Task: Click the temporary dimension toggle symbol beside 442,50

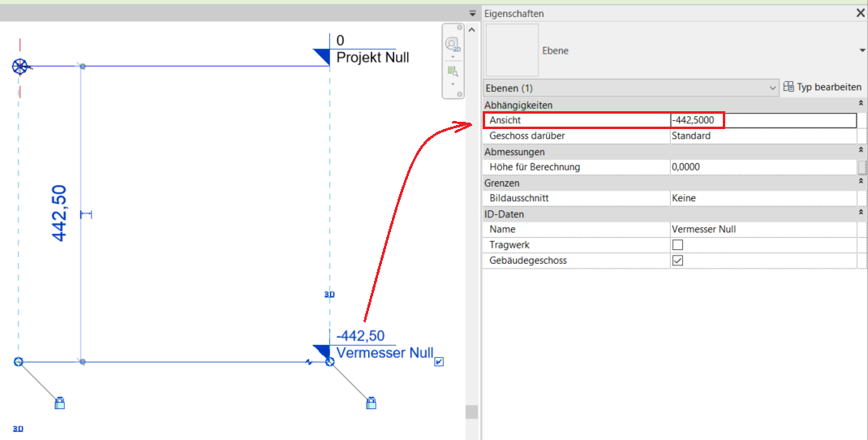Action: (86, 214)
